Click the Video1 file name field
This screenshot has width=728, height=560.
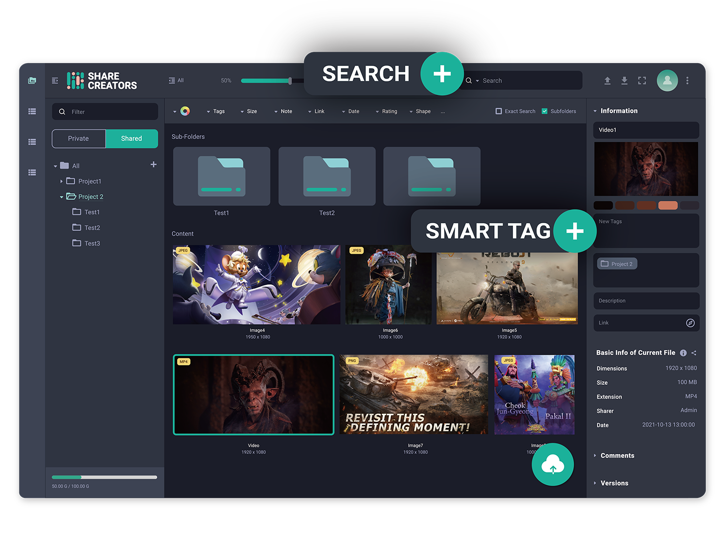pos(646,130)
